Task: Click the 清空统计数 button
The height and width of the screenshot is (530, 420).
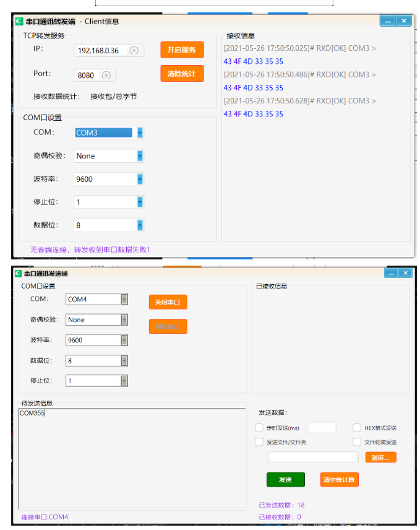Action: point(340,480)
